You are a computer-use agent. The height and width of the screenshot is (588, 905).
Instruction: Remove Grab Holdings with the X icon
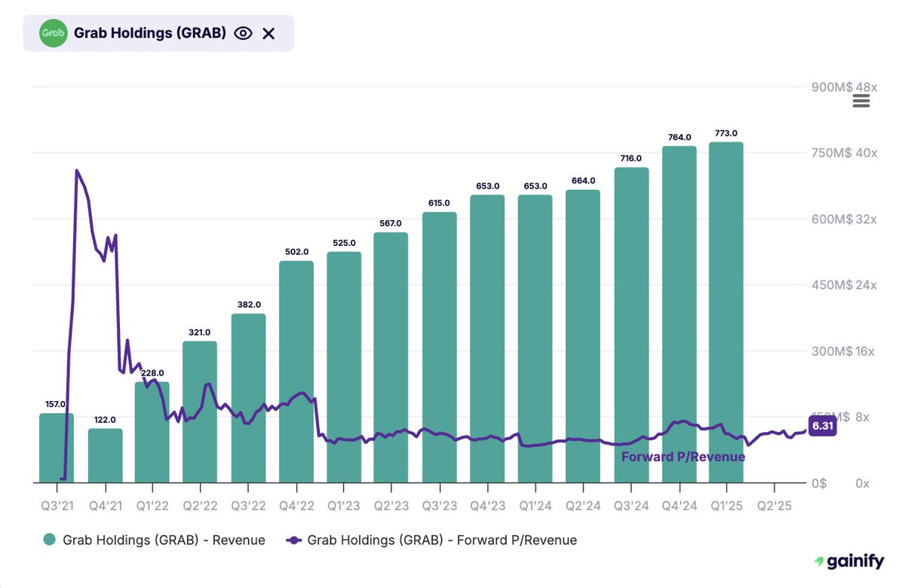(x=268, y=33)
